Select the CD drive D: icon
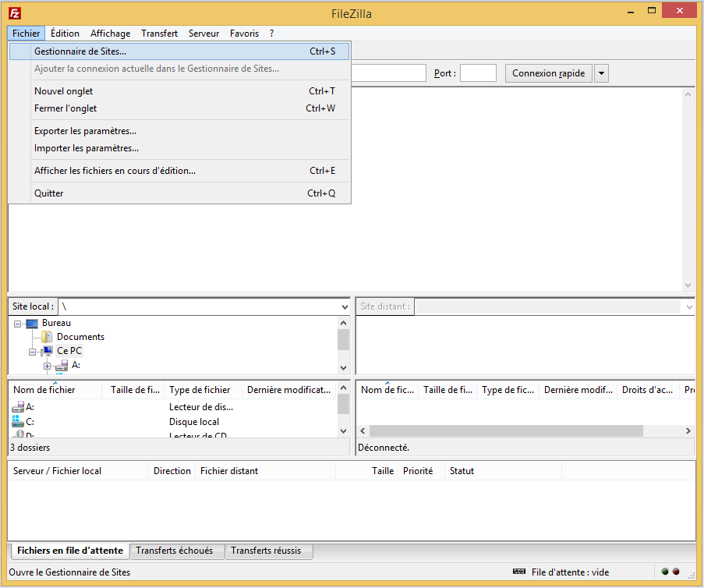The width and height of the screenshot is (704, 588). pyautogui.click(x=19, y=434)
